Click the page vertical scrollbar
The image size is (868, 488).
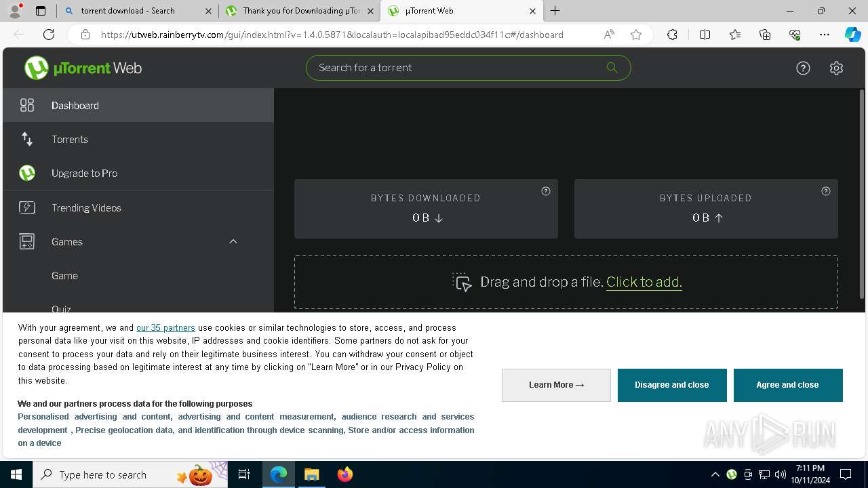pyautogui.click(x=862, y=195)
